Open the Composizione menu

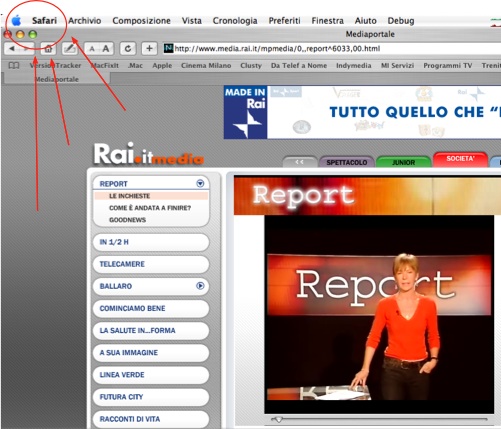[x=141, y=21]
